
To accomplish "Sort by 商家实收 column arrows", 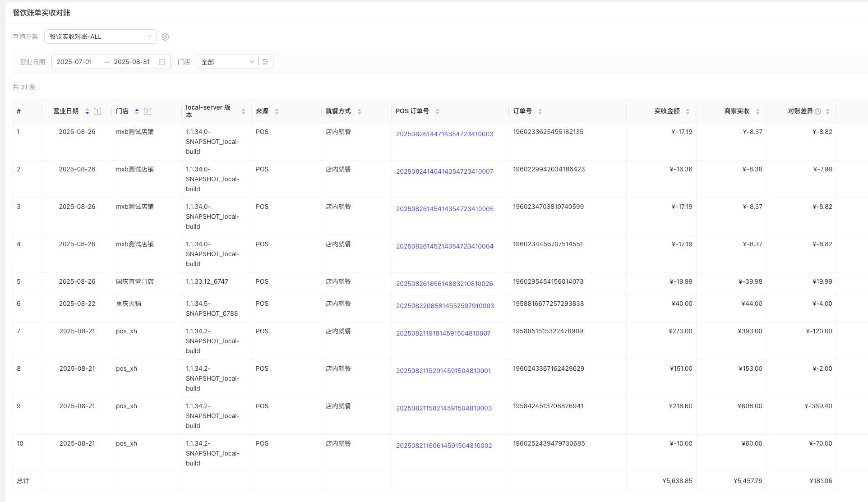I will [x=757, y=111].
